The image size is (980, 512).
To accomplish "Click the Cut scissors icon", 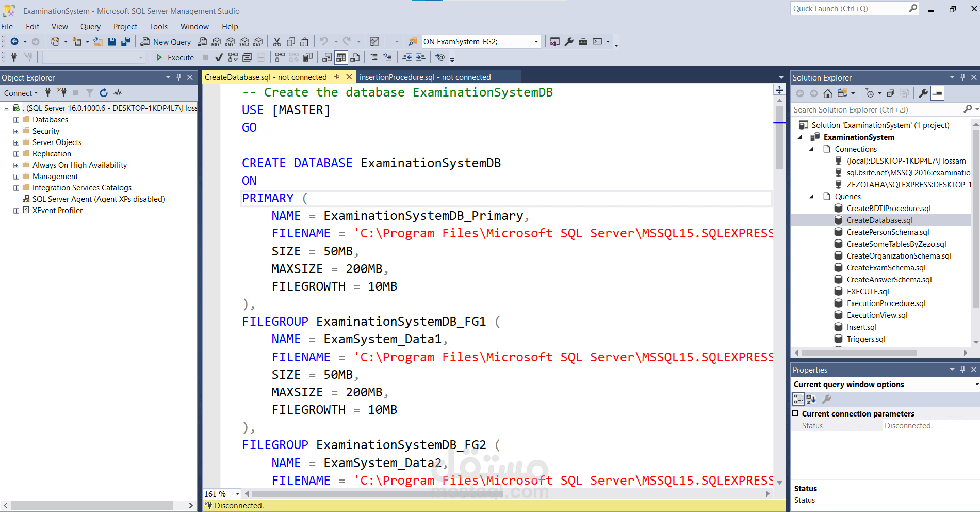I will point(277,42).
